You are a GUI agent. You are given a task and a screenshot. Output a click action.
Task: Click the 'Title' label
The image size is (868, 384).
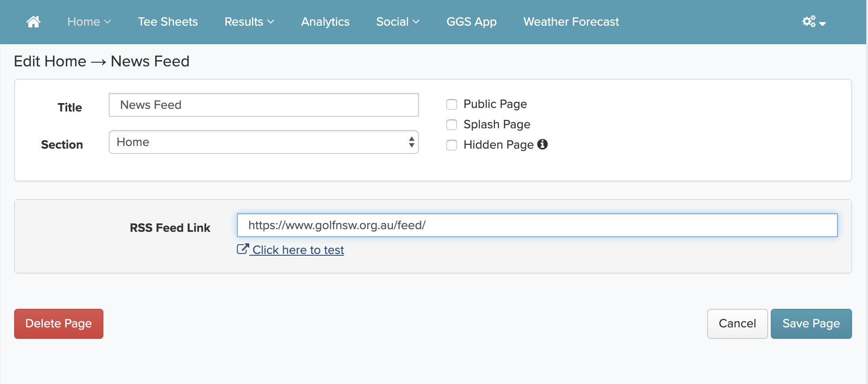(70, 108)
